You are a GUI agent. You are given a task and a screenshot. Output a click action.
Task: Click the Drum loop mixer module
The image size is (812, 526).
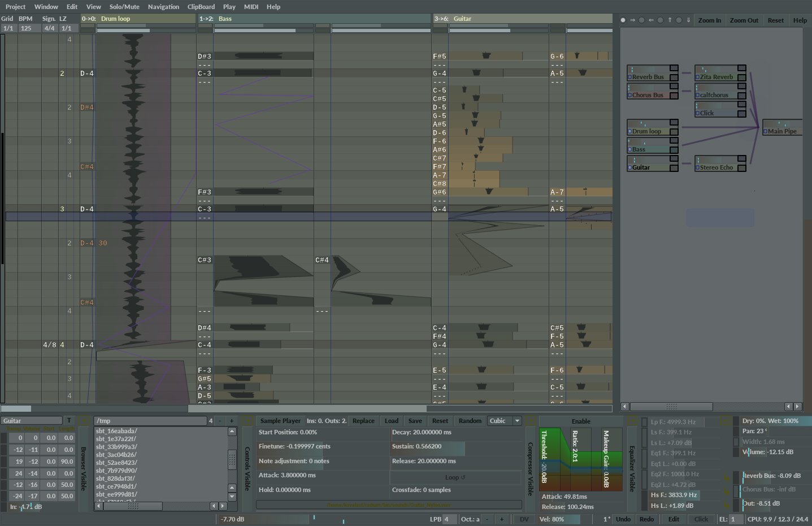point(647,131)
